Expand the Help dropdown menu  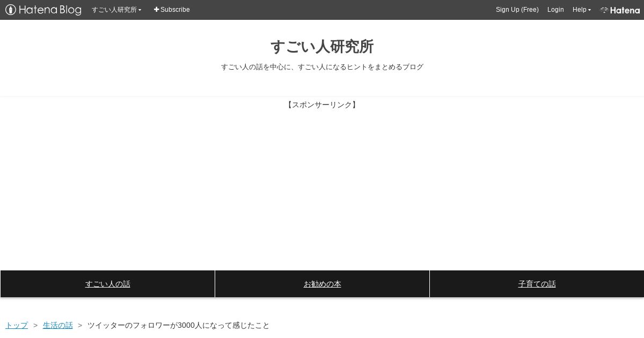[x=582, y=10]
